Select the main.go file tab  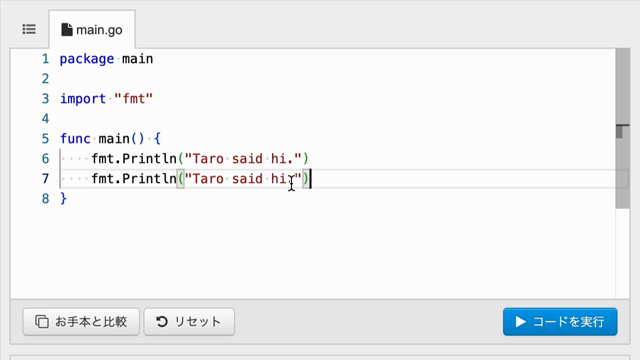tap(92, 30)
